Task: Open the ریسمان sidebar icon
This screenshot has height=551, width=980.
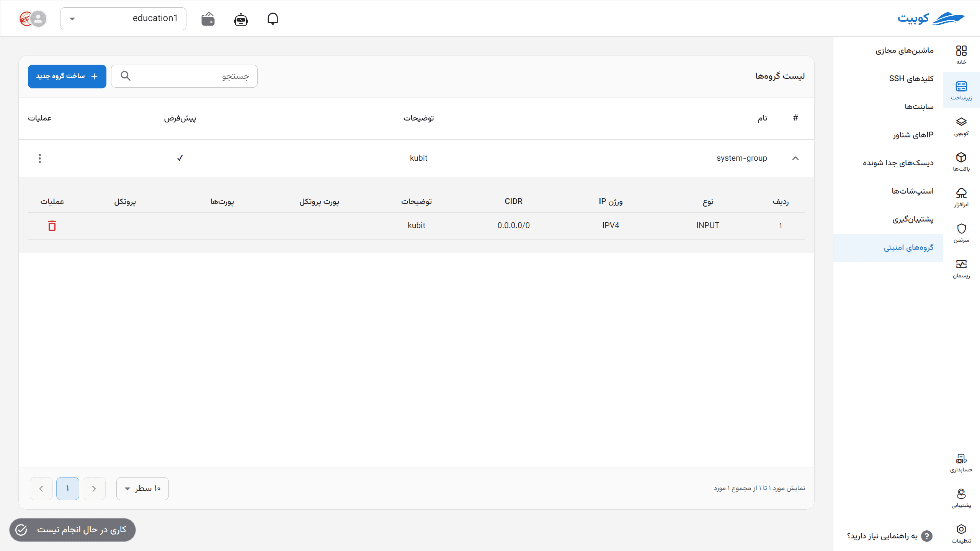Action: pos(961,268)
